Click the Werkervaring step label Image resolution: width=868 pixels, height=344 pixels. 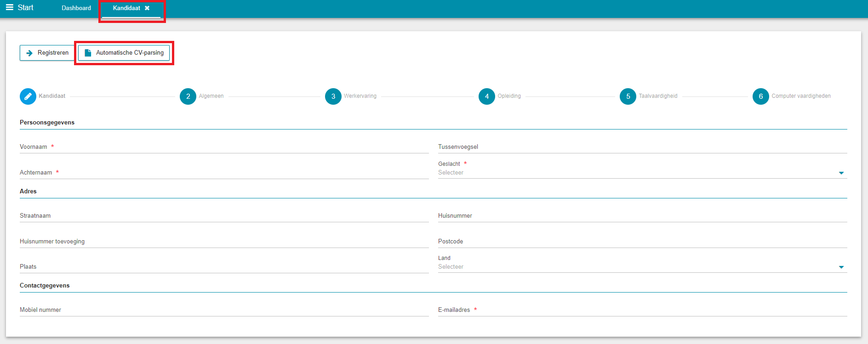(x=360, y=96)
